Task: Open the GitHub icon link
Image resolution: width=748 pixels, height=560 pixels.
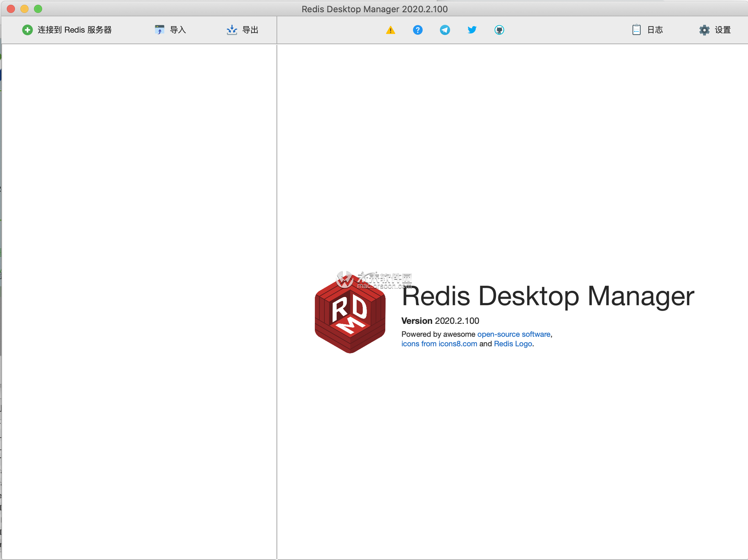Action: (x=499, y=30)
